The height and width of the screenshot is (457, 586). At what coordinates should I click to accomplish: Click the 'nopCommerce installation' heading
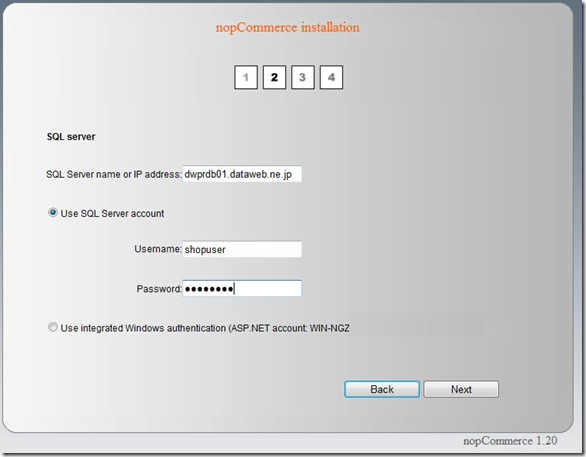[287, 27]
